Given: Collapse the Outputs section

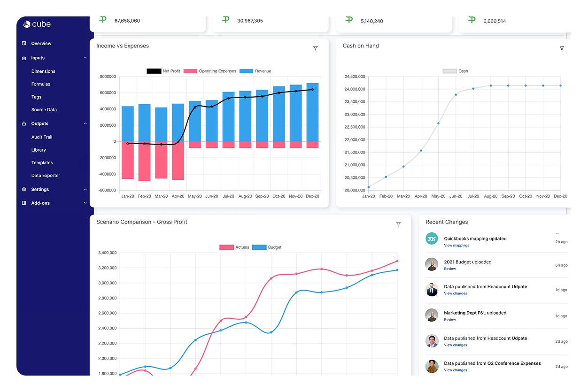Looking at the screenshot, I should point(85,123).
